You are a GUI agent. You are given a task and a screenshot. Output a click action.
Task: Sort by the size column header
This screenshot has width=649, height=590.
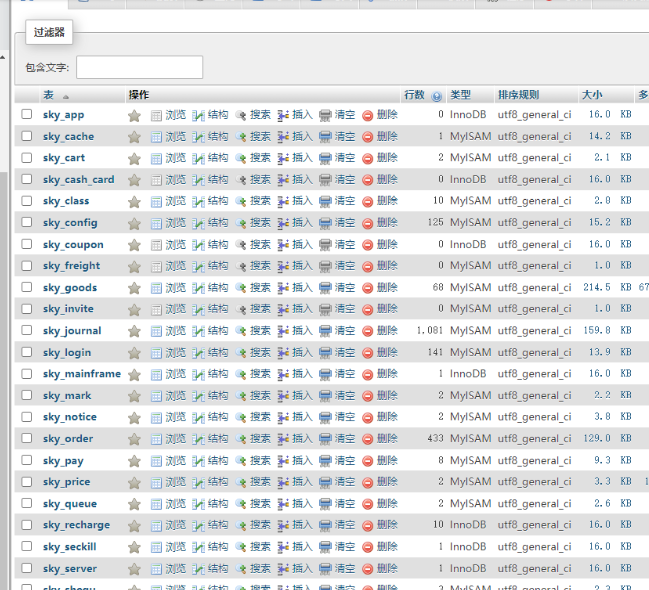click(x=592, y=95)
